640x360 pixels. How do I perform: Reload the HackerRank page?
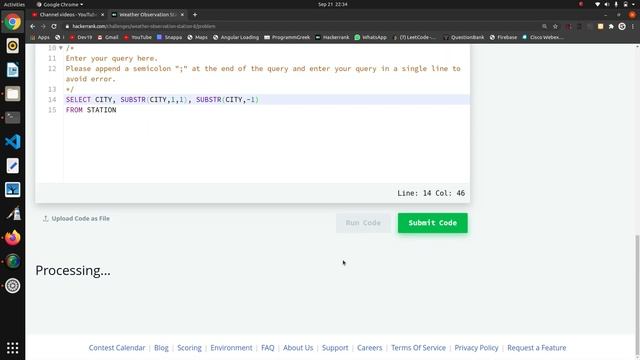(x=54, y=26)
